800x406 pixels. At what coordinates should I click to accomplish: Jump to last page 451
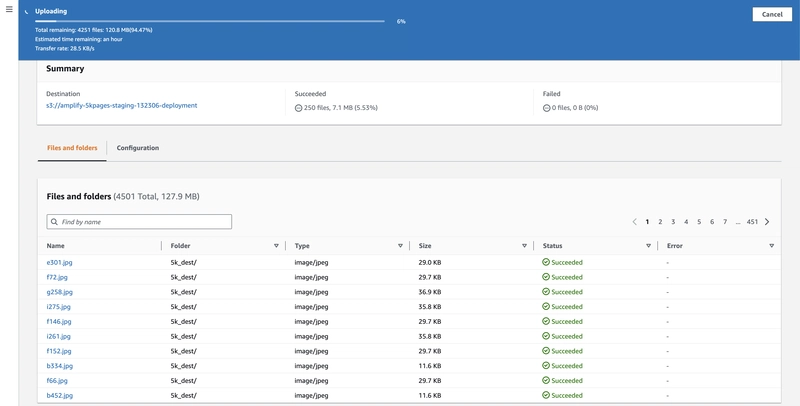point(752,222)
